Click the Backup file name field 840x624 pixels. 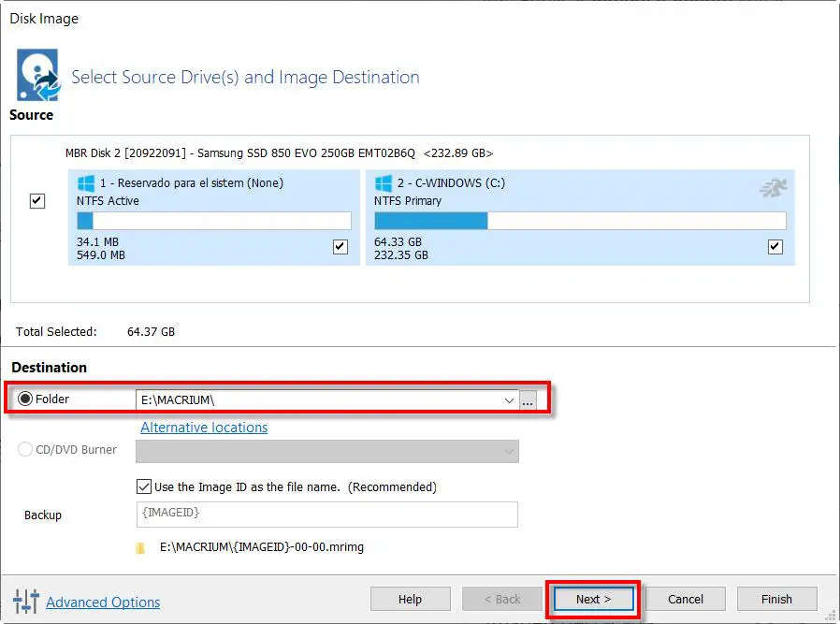326,514
